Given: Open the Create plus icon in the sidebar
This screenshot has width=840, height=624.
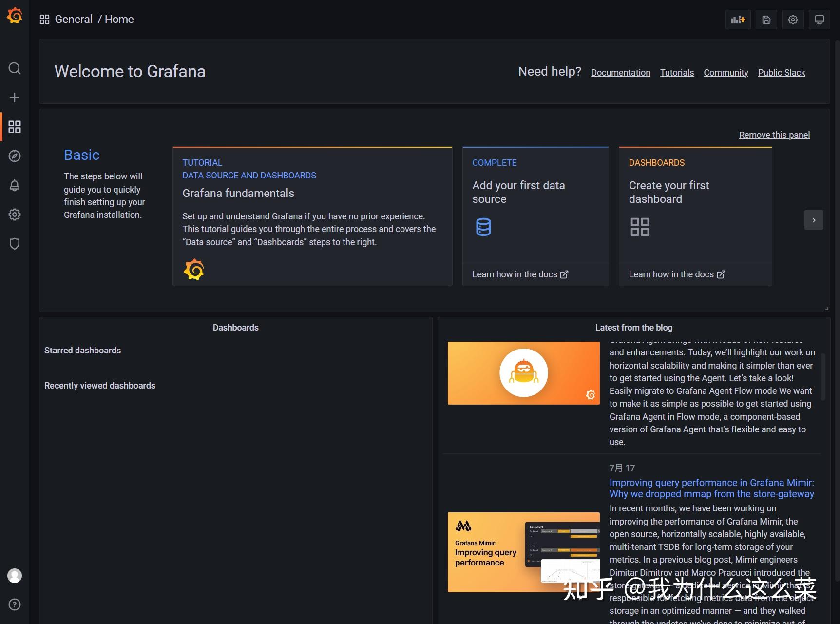Looking at the screenshot, I should coord(15,97).
